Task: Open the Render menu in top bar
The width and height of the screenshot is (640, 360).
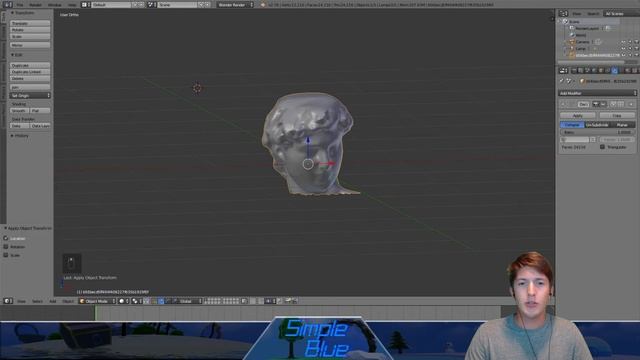Action: pyautogui.click(x=36, y=5)
